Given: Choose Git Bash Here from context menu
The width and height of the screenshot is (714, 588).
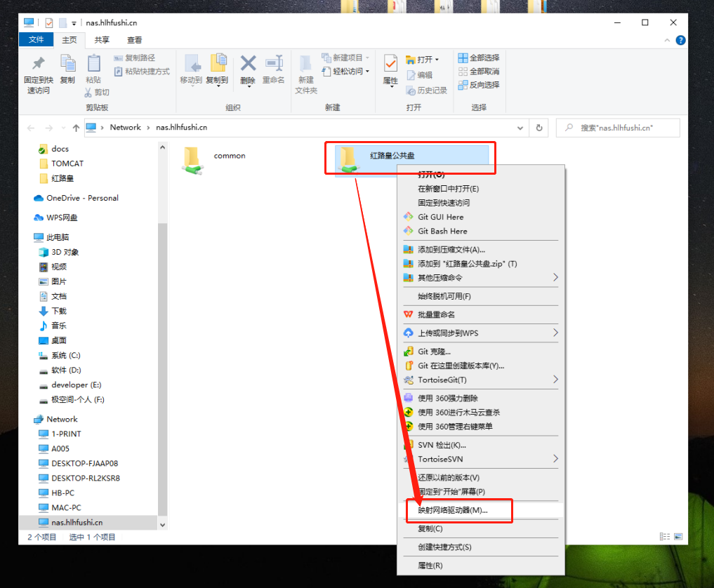Looking at the screenshot, I should click(x=442, y=231).
